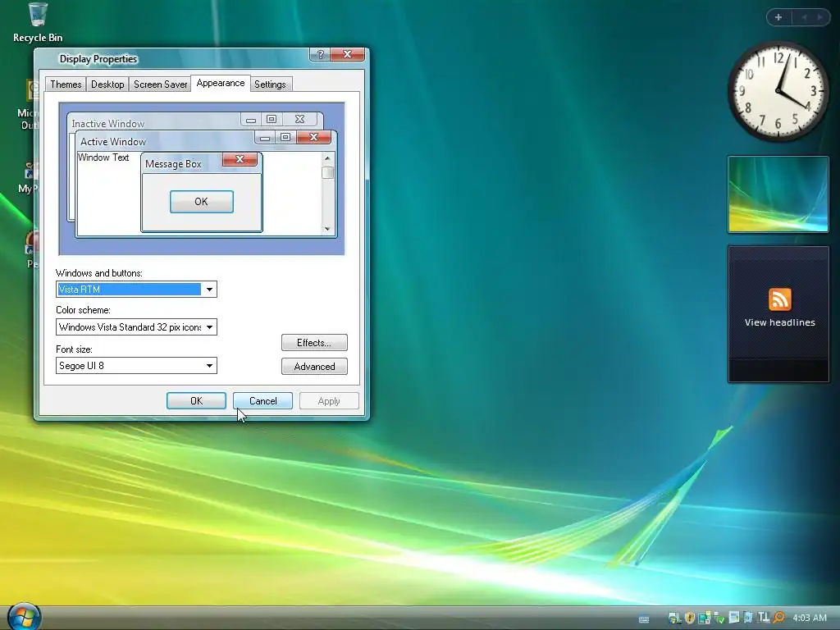The image size is (840, 630).
Task: Switch to the Desktop tab
Action: point(107,84)
